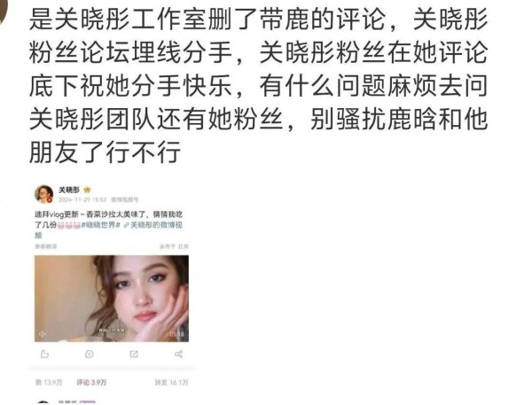
Task: Tap the repost square-arrow icon
Action: click(x=134, y=354)
